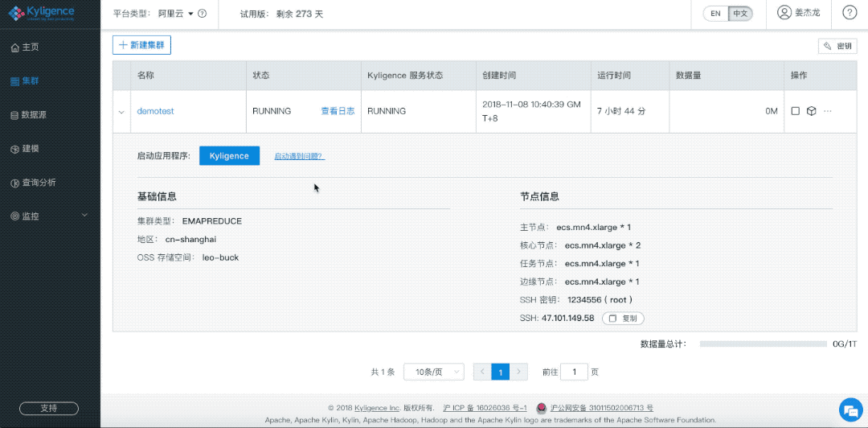The image size is (868, 428).
Task: Open the 主页 home page
Action: (x=26, y=47)
